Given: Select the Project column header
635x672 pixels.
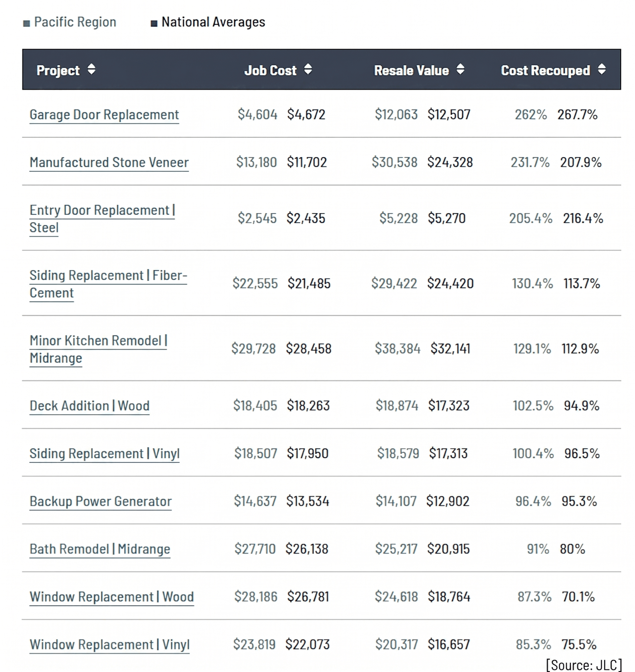Looking at the screenshot, I should click(58, 71).
